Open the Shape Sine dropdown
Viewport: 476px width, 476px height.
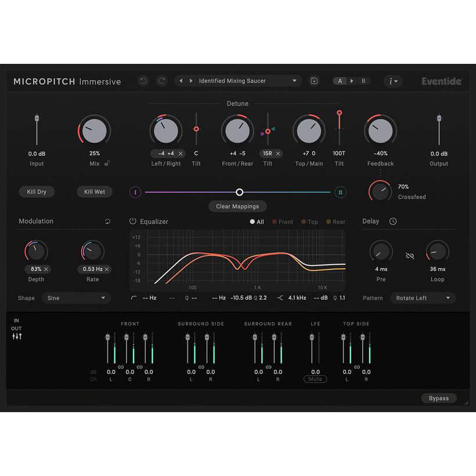pos(76,298)
